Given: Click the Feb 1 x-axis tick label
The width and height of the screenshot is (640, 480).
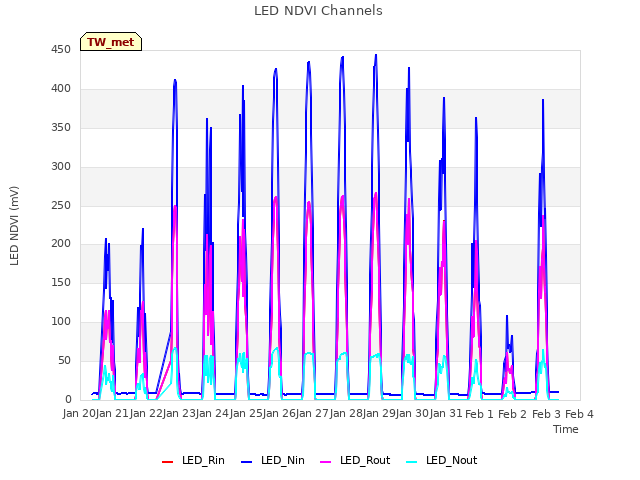Looking at the screenshot, I should tap(479, 414).
